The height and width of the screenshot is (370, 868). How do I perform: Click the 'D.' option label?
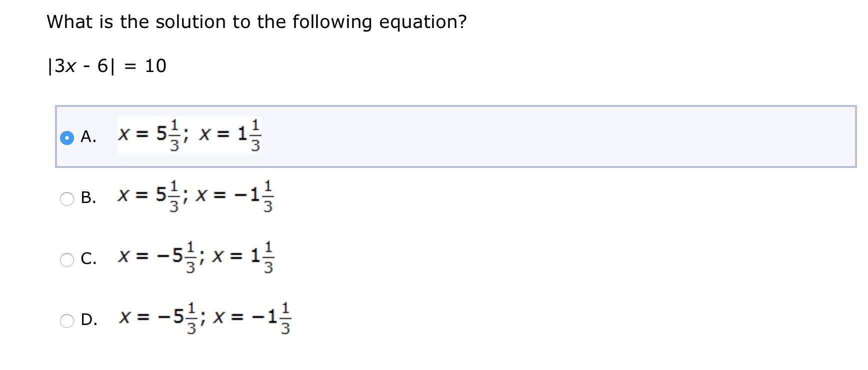(89, 320)
